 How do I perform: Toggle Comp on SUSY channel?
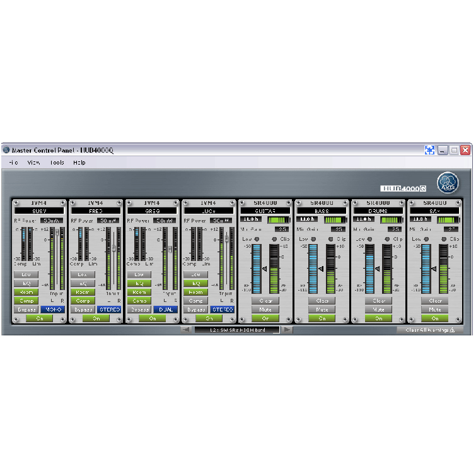(x=26, y=301)
